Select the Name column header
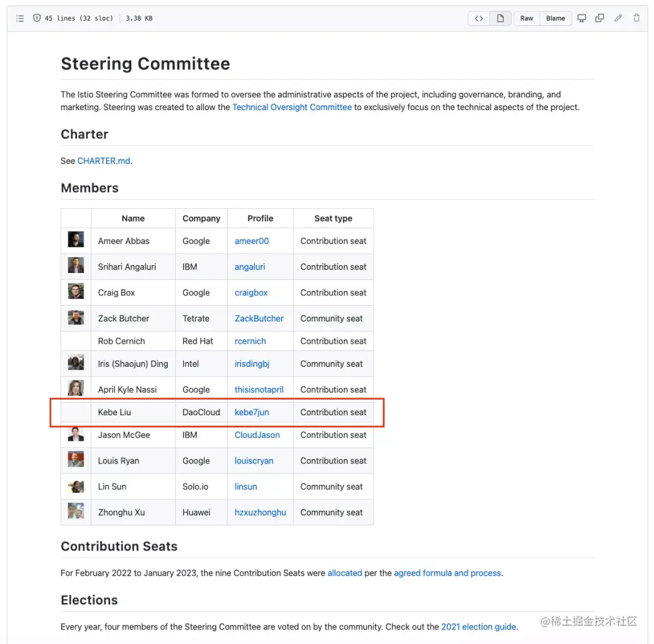The width and height of the screenshot is (654, 644). click(x=133, y=218)
